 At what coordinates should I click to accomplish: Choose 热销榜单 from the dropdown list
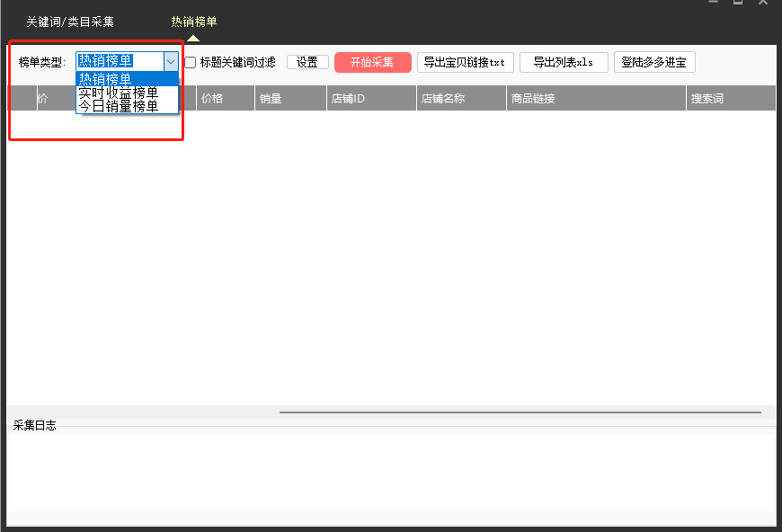click(127, 79)
